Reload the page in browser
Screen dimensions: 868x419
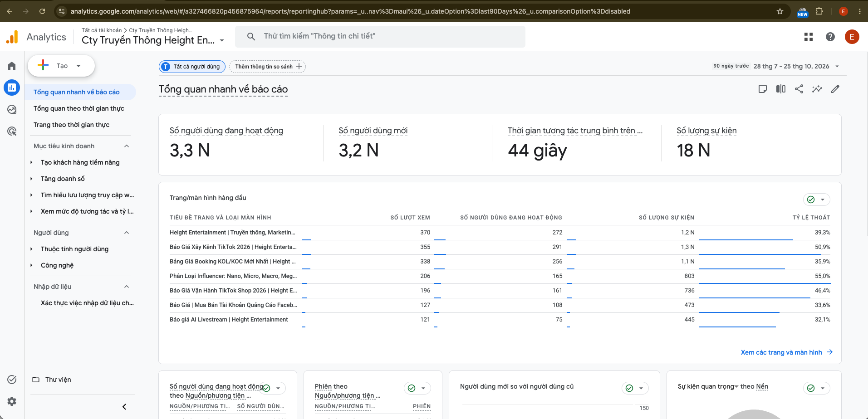point(42,11)
